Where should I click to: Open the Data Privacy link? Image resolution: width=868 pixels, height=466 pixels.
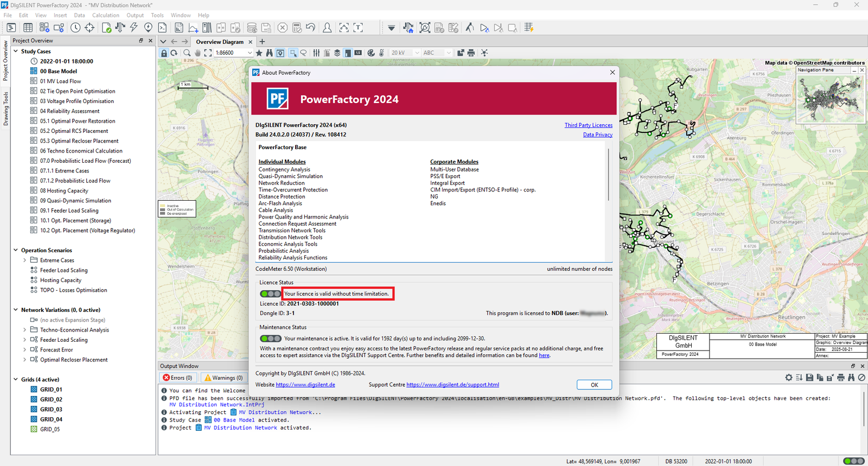tap(597, 135)
